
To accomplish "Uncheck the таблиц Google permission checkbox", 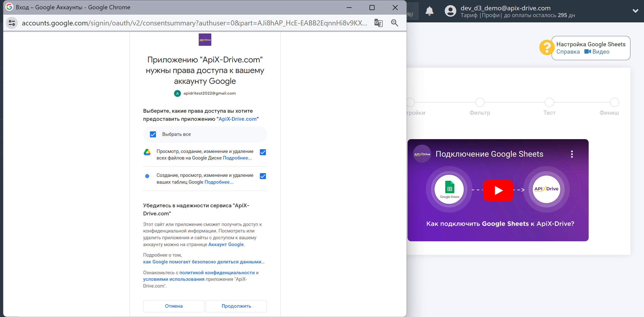I will (263, 176).
